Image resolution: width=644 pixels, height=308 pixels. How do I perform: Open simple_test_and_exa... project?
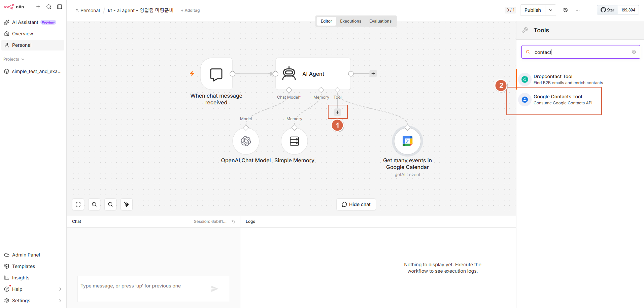pos(33,71)
